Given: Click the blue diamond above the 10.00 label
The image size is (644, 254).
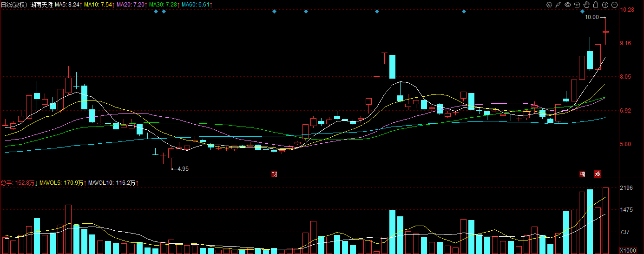Looking at the screenshot, I should coord(582,11).
